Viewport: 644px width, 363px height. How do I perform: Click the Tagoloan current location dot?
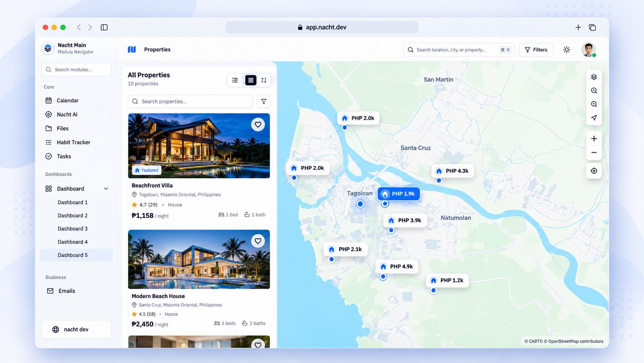click(x=360, y=204)
